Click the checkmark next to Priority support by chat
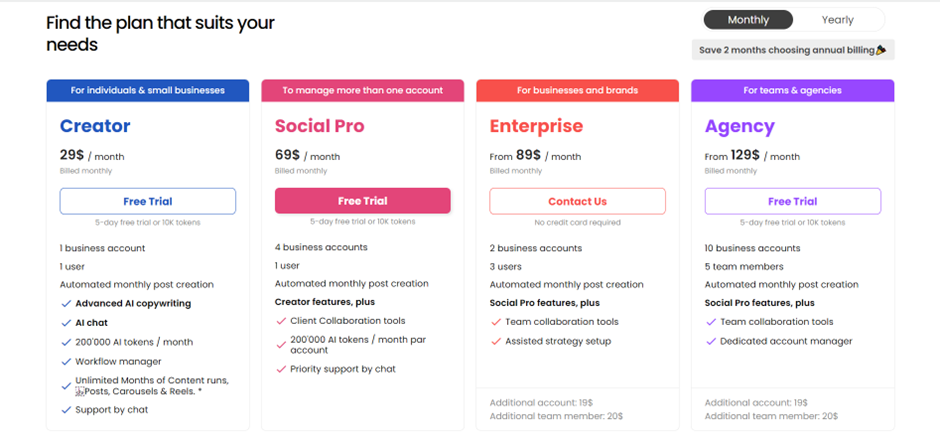940x448 pixels. click(x=281, y=369)
